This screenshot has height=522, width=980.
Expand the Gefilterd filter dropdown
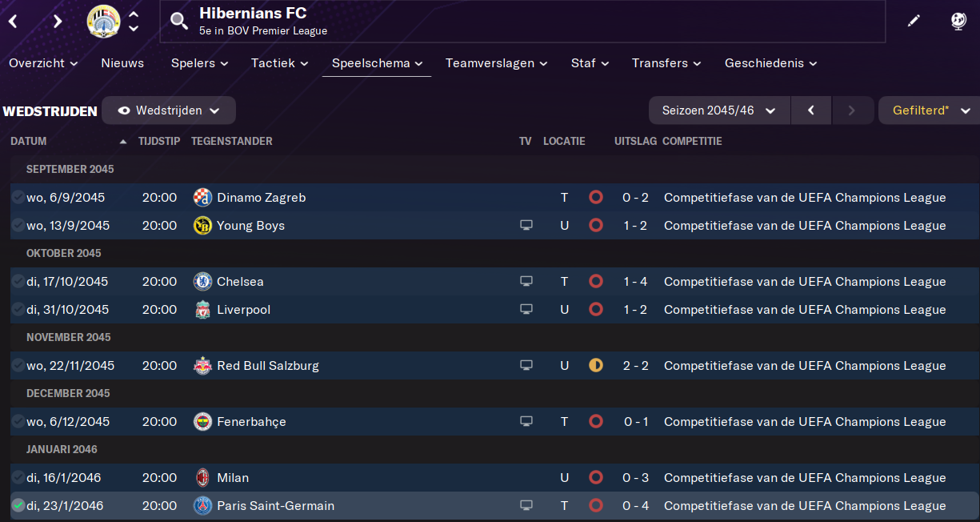(930, 110)
